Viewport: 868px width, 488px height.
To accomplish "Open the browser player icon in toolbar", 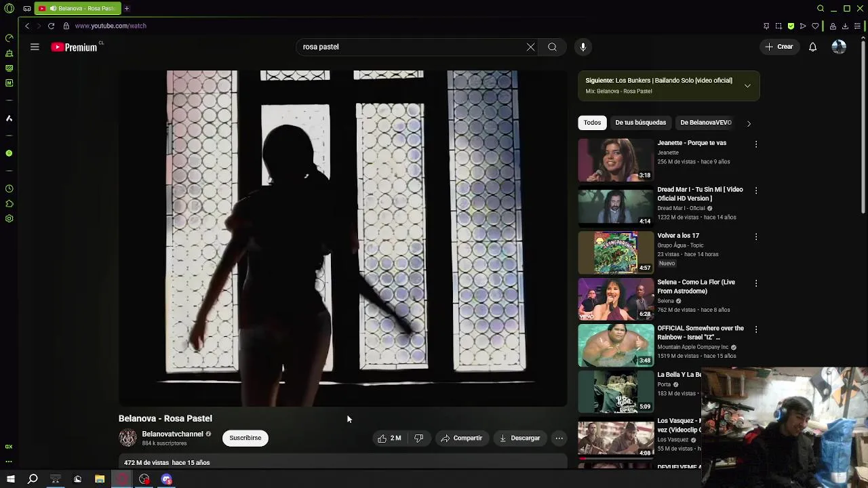I will click(803, 26).
